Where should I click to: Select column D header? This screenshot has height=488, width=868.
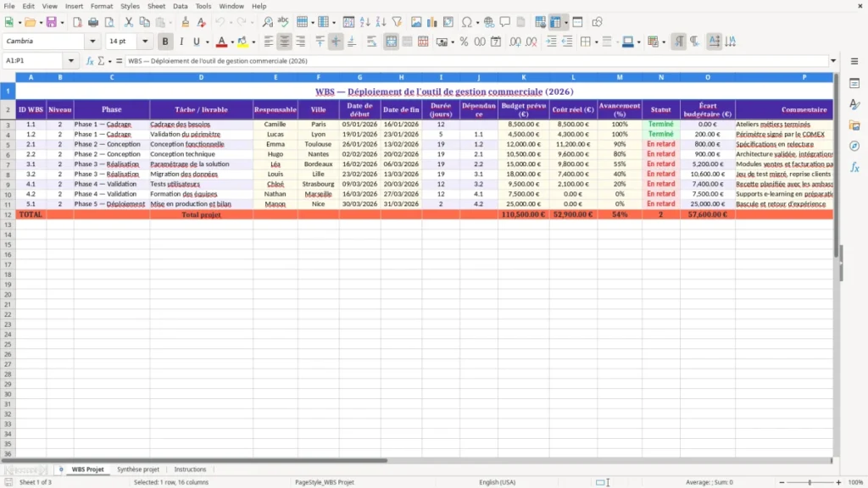[201, 77]
